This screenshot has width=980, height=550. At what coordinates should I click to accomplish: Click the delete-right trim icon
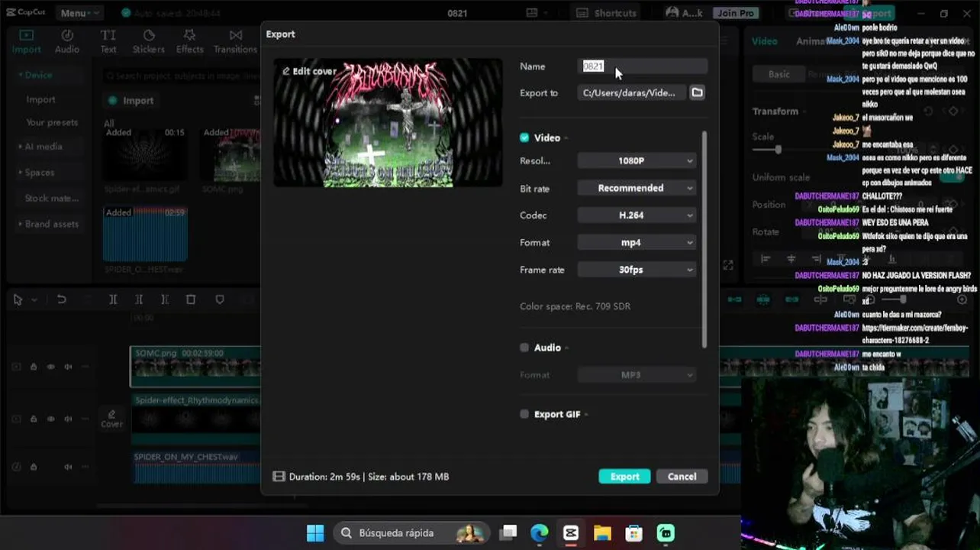[x=165, y=299]
